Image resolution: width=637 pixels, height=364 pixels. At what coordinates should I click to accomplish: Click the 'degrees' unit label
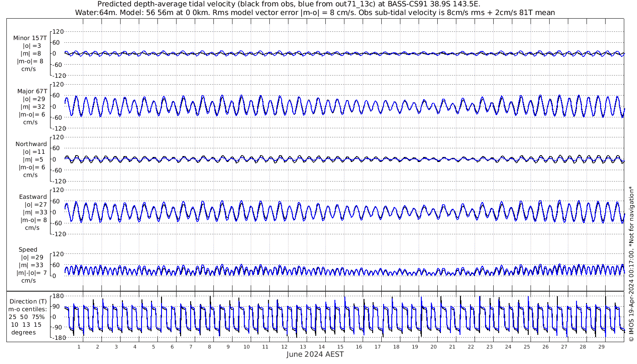point(24,332)
